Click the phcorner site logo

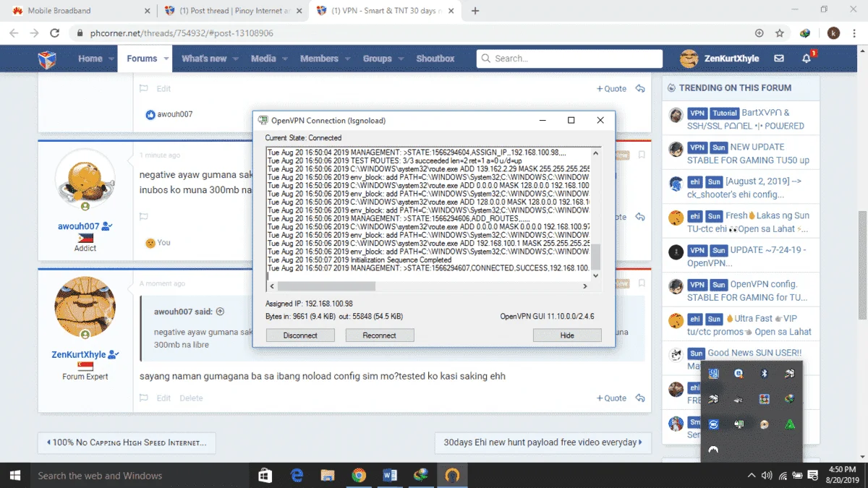(48, 59)
